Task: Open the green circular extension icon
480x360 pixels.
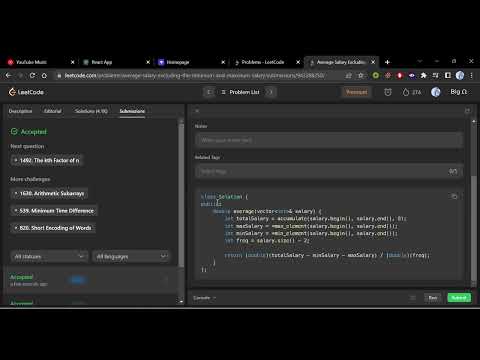Action: tap(376, 76)
